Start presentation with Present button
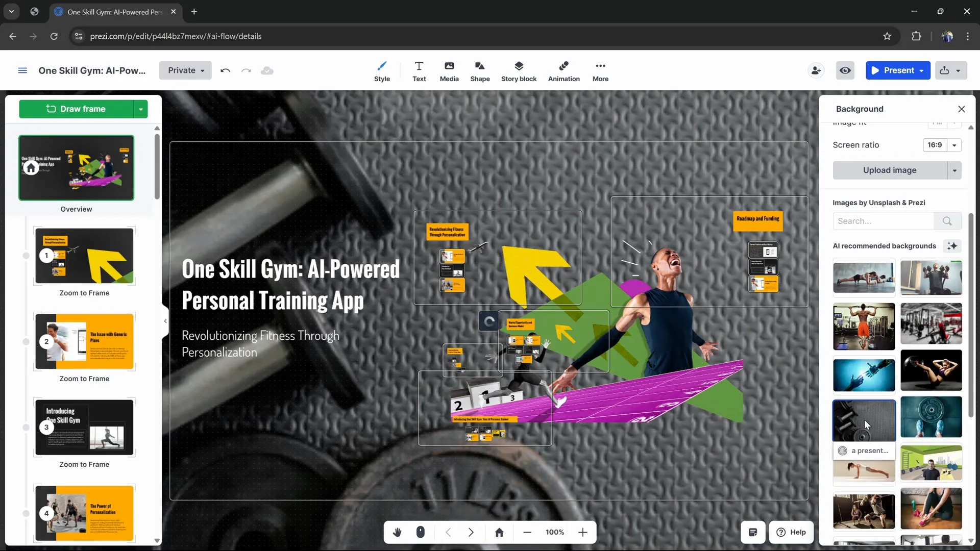980x551 pixels. pos(892,70)
